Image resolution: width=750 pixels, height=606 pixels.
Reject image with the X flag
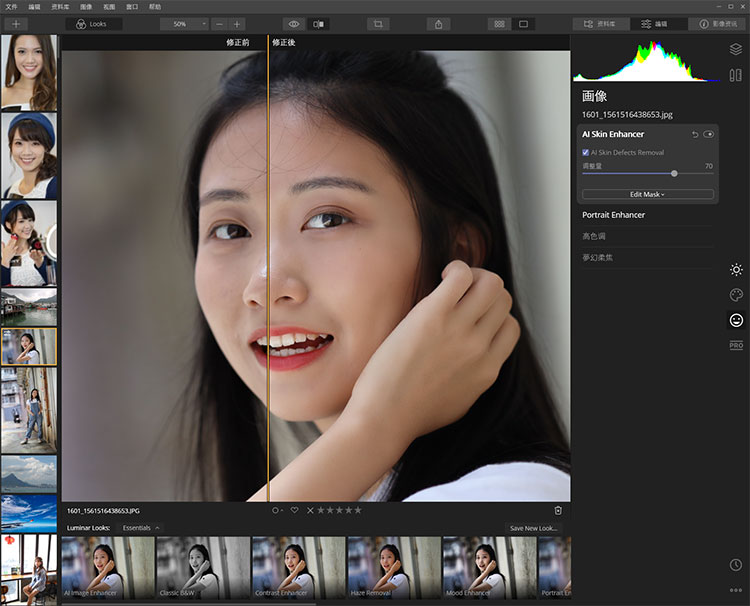click(x=310, y=510)
